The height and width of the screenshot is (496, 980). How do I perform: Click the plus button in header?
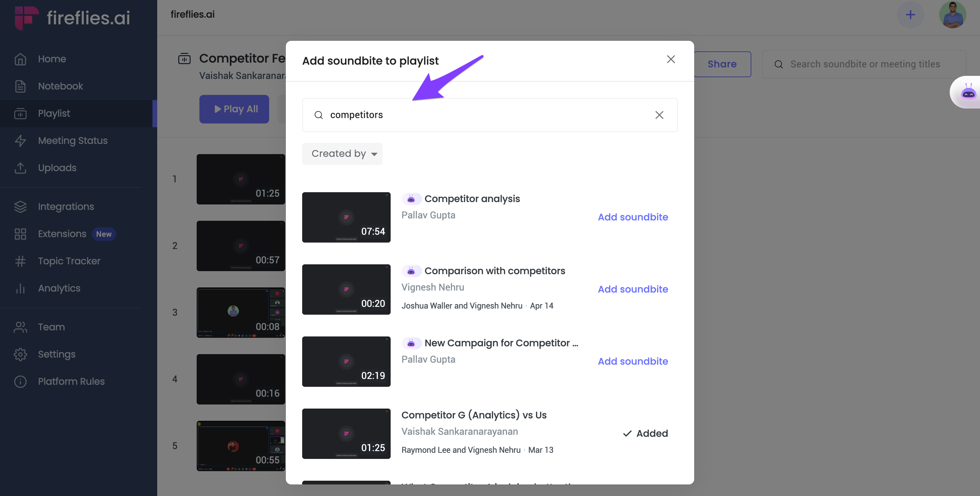(x=910, y=15)
